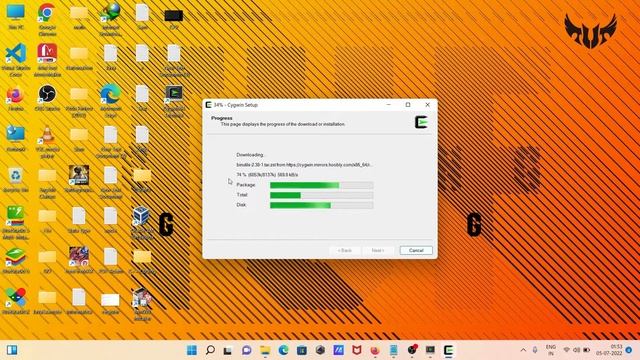Click the 'Downloading...' status text
640x360 pixels.
[x=250, y=155]
